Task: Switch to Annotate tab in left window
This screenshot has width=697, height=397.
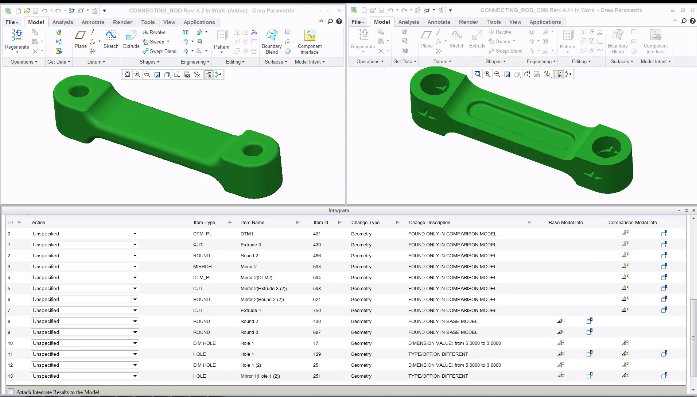Action: pyautogui.click(x=93, y=22)
